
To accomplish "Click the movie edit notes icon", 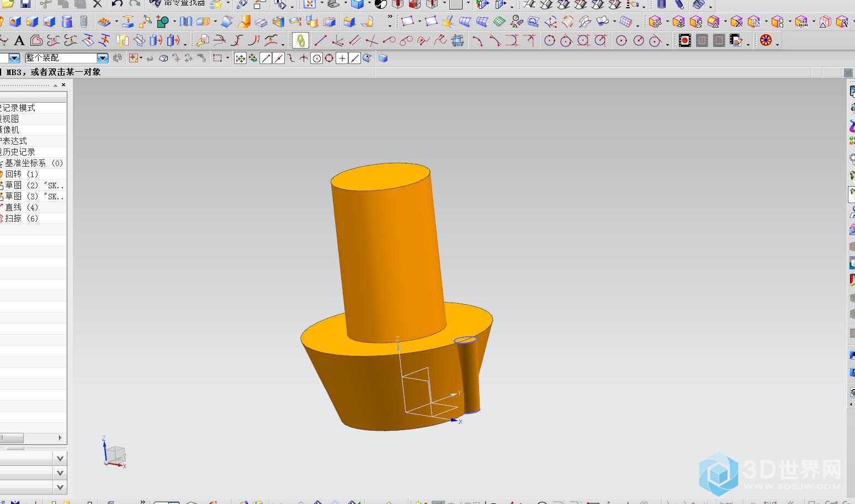I will click(x=735, y=40).
